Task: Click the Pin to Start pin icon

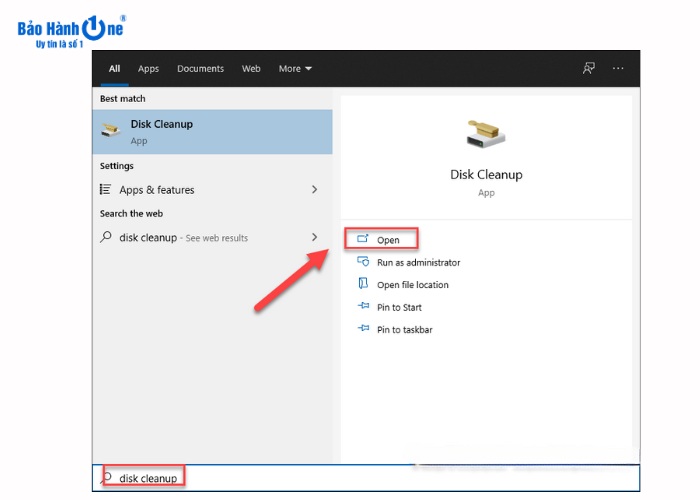Action: (x=363, y=306)
